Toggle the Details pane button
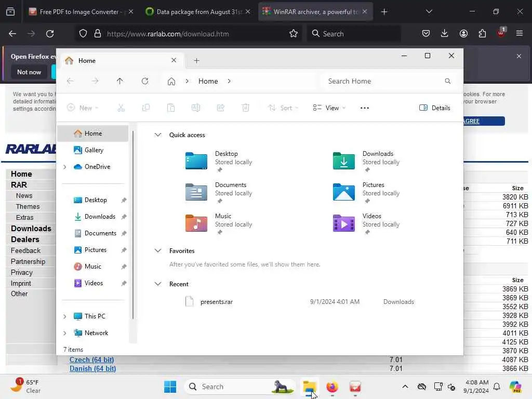Screen dimensions: 532x399 point(435,108)
